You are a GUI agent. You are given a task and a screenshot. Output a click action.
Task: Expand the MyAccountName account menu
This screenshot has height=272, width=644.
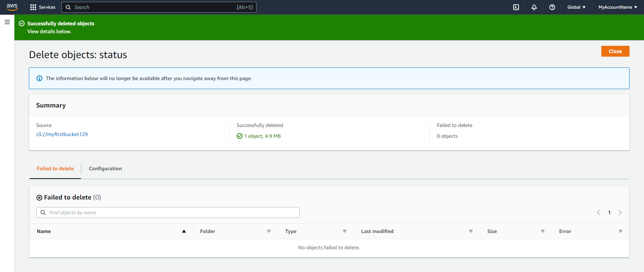pos(618,7)
